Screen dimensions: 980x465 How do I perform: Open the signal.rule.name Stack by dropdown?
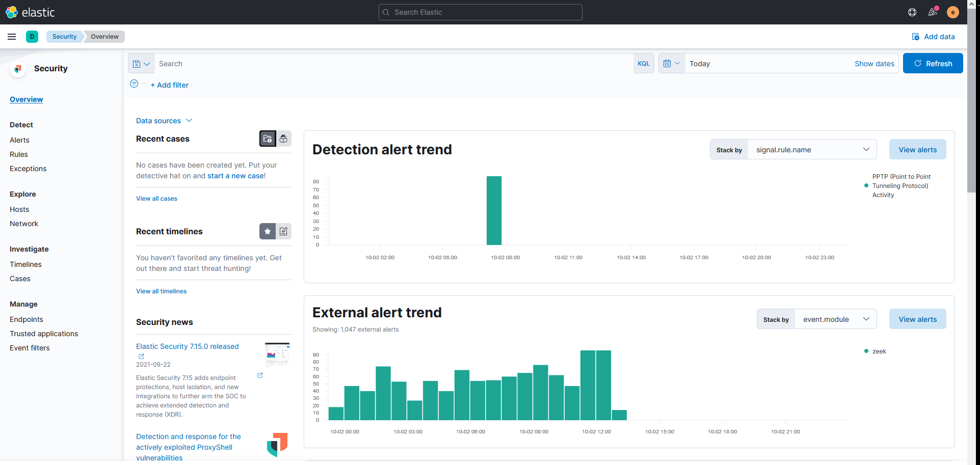[812, 149]
